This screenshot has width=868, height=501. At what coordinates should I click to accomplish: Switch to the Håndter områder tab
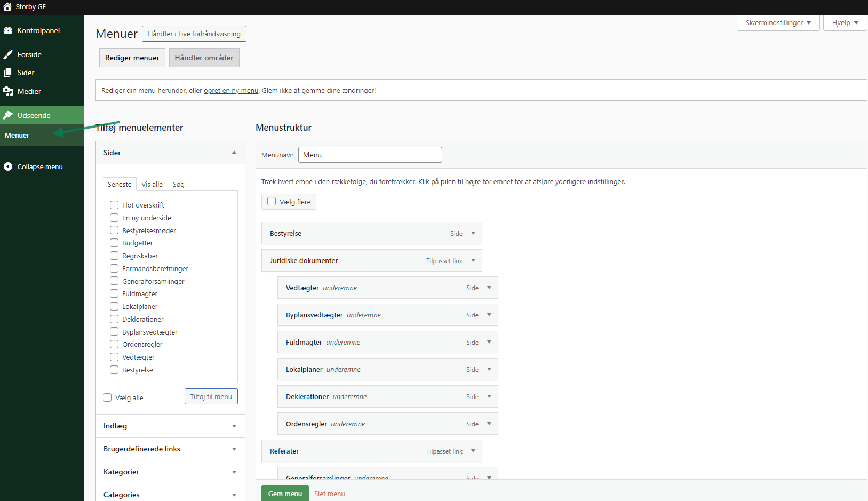click(204, 58)
